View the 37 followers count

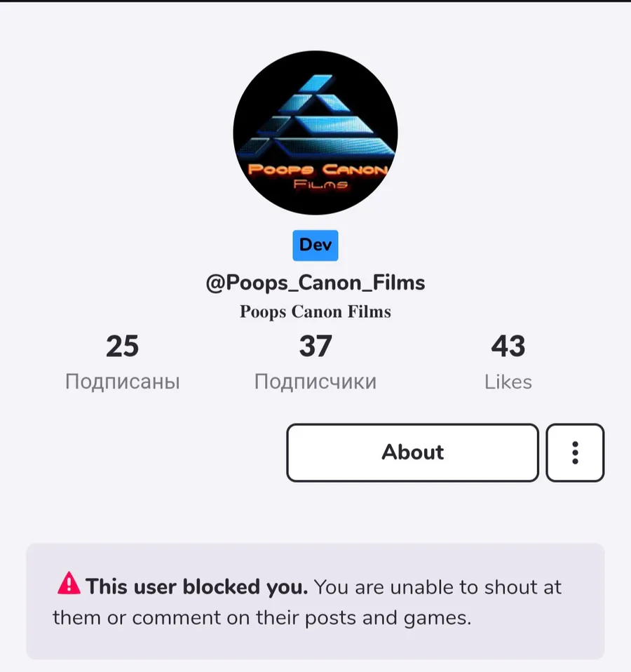click(x=315, y=346)
